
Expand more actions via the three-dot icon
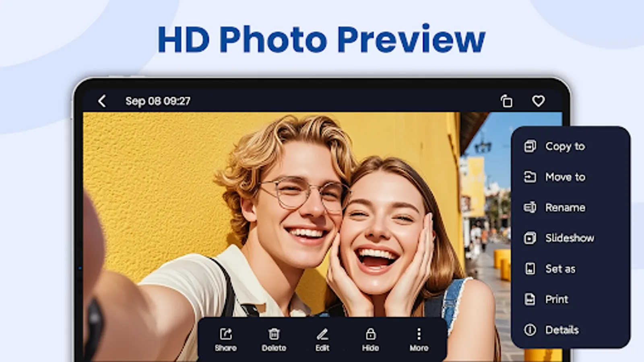[419, 333]
